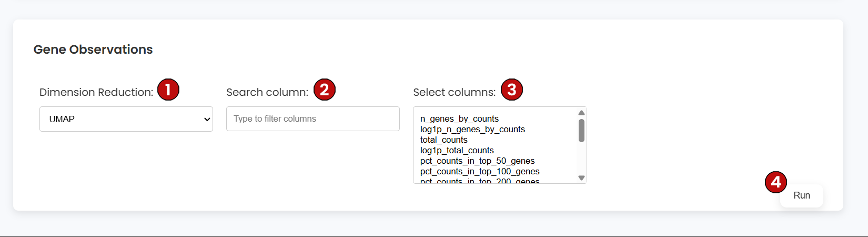The width and height of the screenshot is (868, 237).
Task: Focus the 'Type to filter columns' field
Action: (312, 119)
